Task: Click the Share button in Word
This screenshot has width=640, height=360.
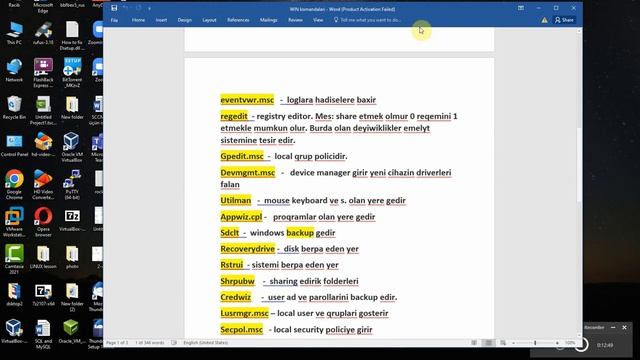Action: [x=564, y=20]
